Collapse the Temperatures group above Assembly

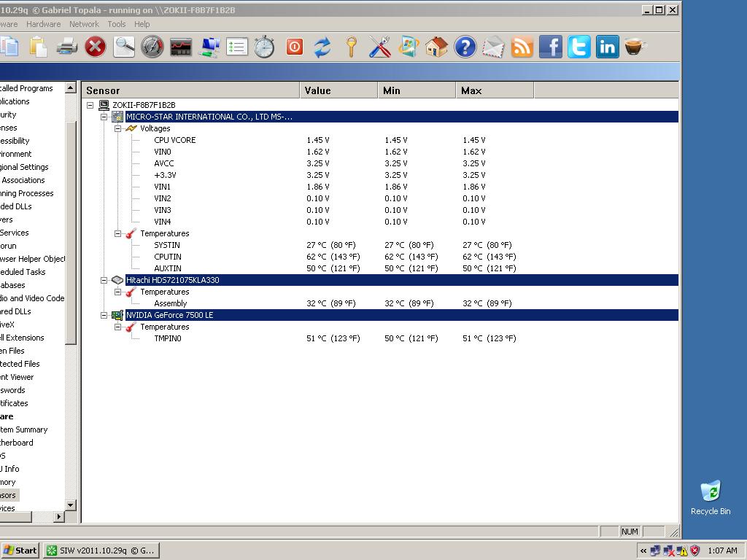[117, 292]
